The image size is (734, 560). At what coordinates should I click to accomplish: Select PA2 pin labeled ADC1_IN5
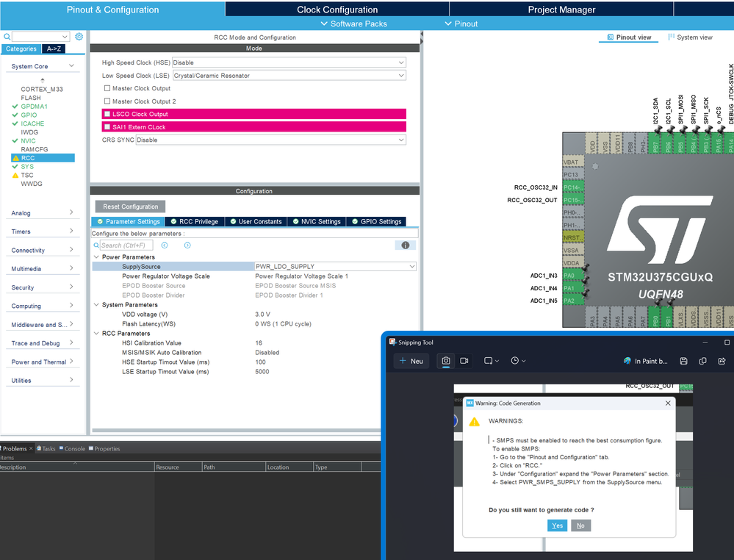point(573,301)
